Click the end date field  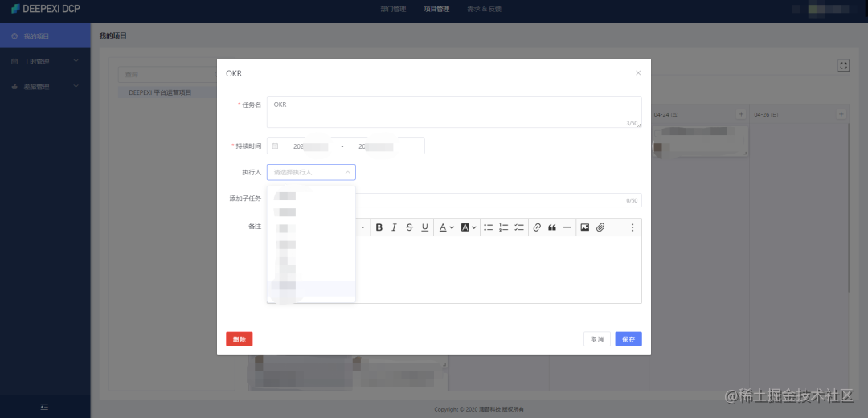pyautogui.click(x=376, y=146)
